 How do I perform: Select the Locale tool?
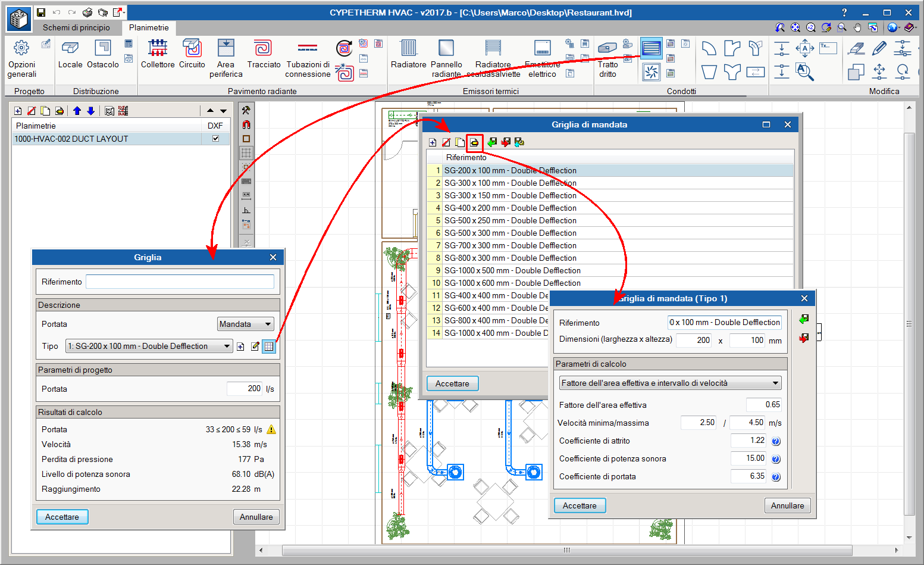70,54
